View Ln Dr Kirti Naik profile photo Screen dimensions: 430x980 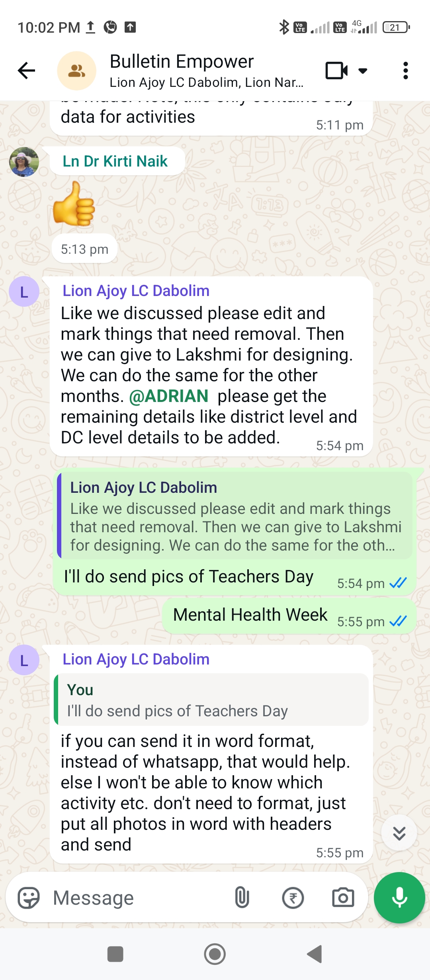(24, 162)
